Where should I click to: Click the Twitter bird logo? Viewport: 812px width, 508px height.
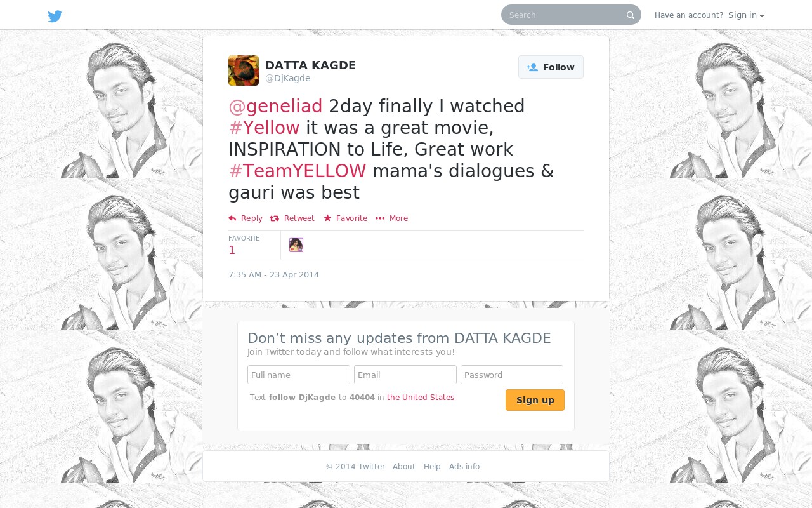click(x=55, y=16)
